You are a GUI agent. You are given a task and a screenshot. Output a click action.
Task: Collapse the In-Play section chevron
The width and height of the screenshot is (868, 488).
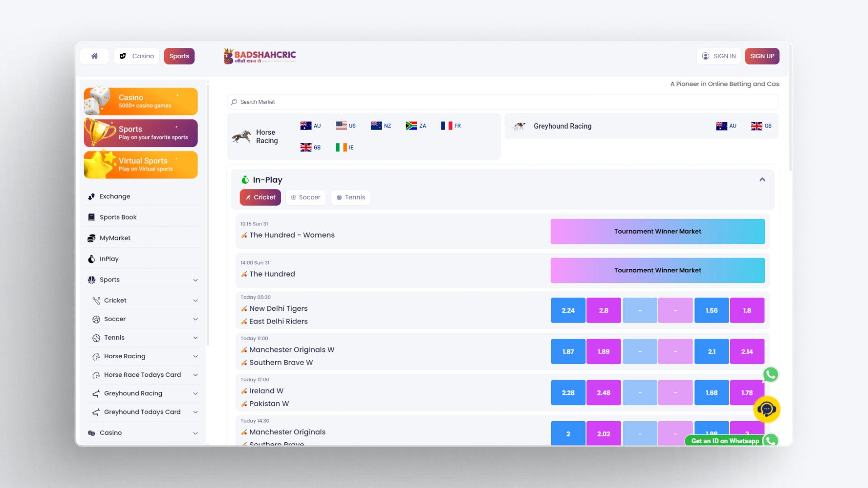pyautogui.click(x=762, y=180)
